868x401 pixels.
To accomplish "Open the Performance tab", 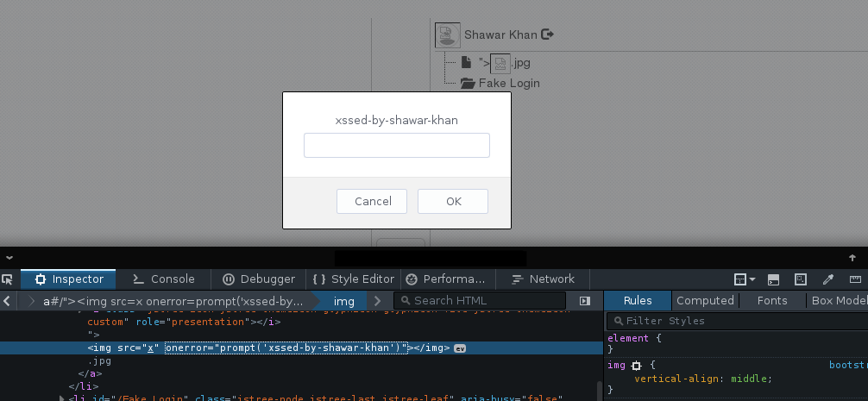I will [448, 279].
